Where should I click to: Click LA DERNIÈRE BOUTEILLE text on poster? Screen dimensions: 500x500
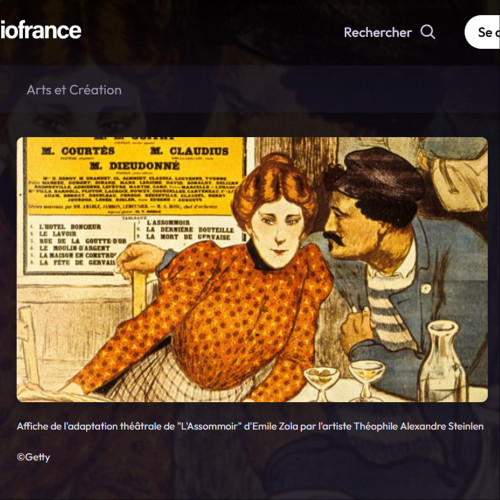(x=190, y=230)
